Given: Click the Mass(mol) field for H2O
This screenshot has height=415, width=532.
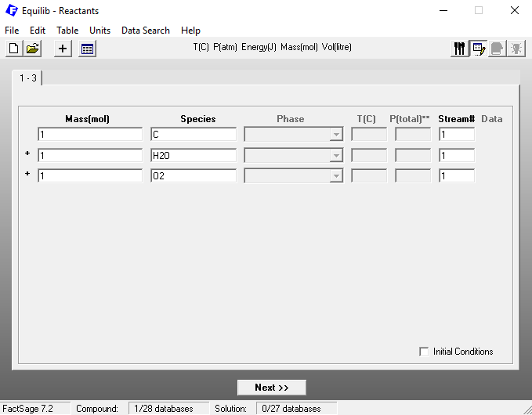Looking at the screenshot, I should (90, 156).
